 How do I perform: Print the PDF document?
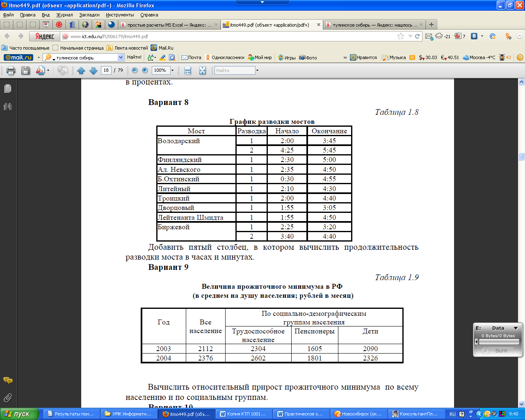11,71
